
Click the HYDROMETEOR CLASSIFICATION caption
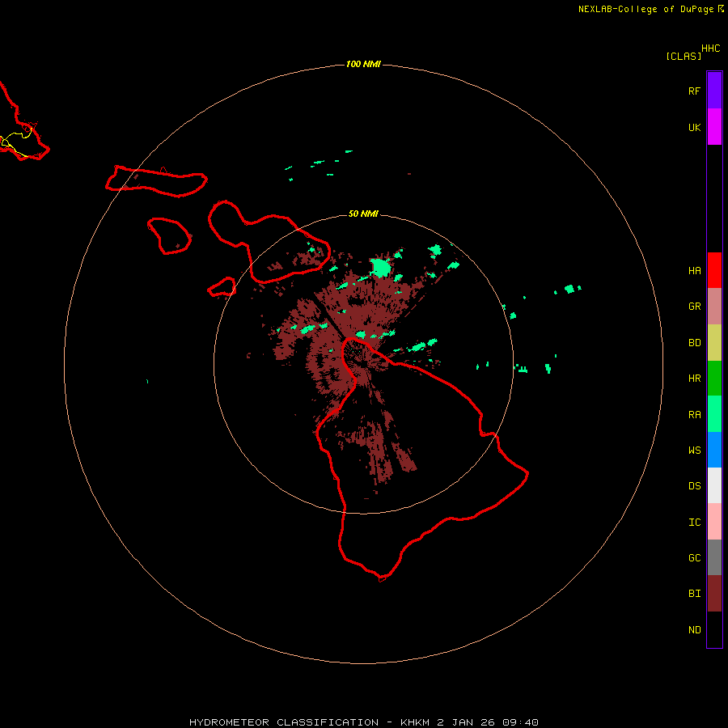[284, 722]
